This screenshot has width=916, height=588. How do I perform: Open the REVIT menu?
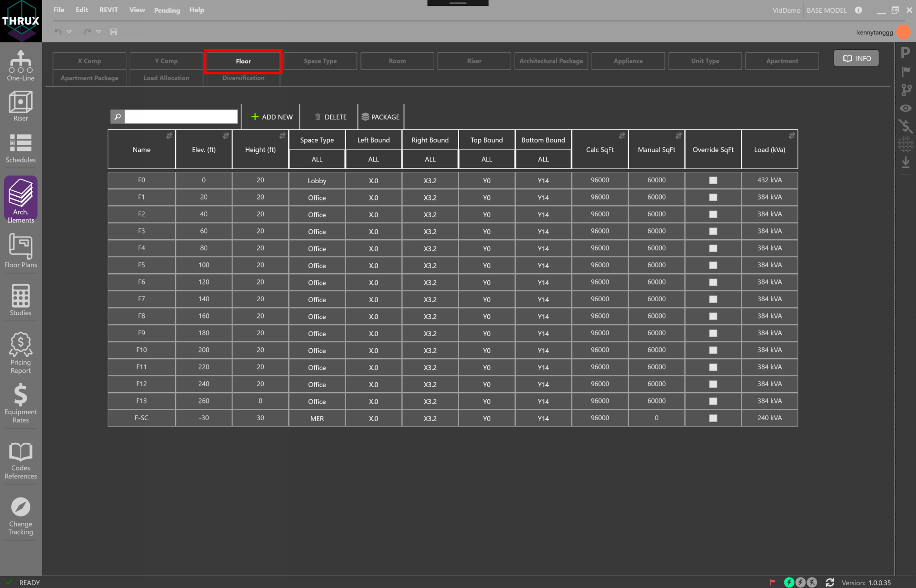coord(109,10)
